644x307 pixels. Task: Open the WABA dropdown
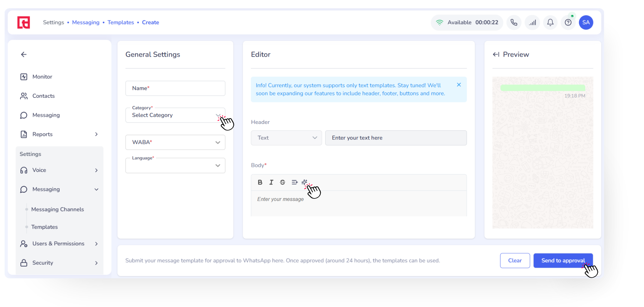point(175,142)
